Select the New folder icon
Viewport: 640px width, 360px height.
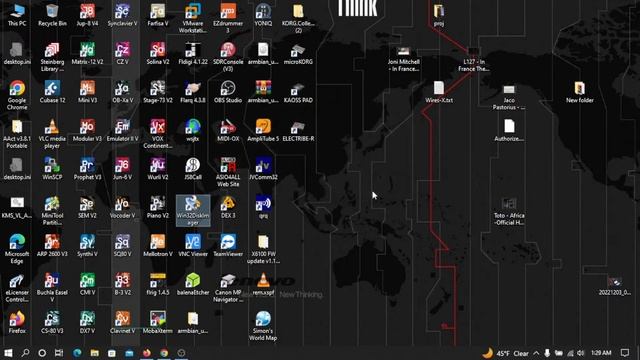580,92
